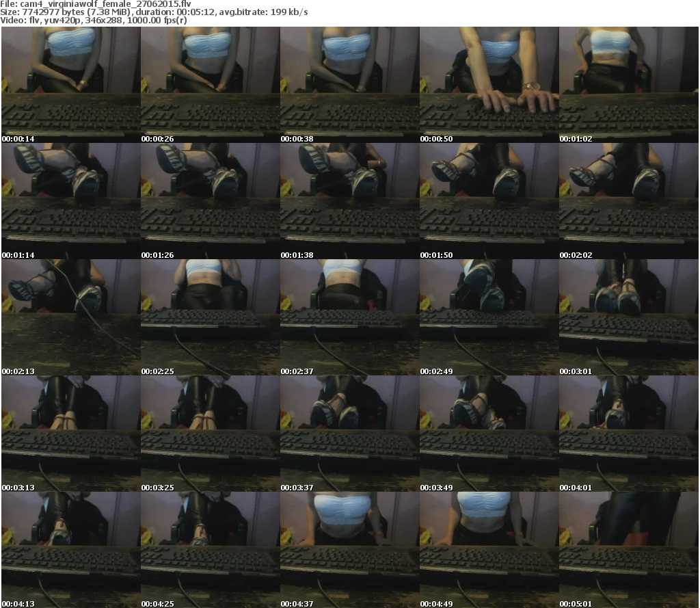Click the frame marked 00:02:25
700x608 pixels.
(x=211, y=317)
